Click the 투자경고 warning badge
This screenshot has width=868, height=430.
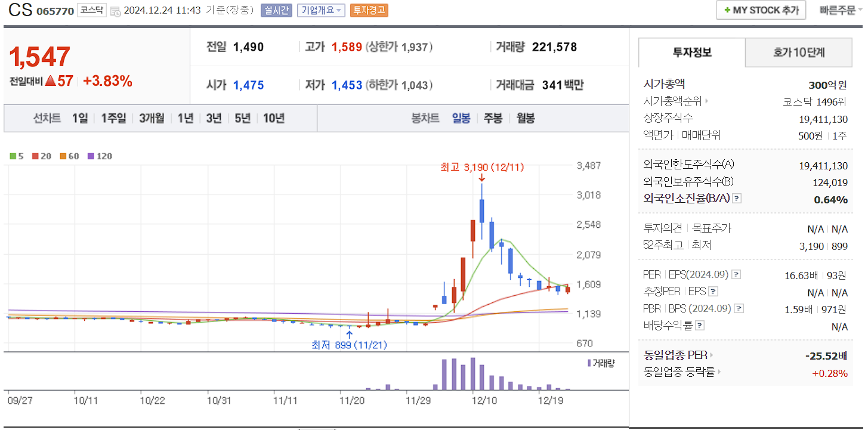[369, 11]
